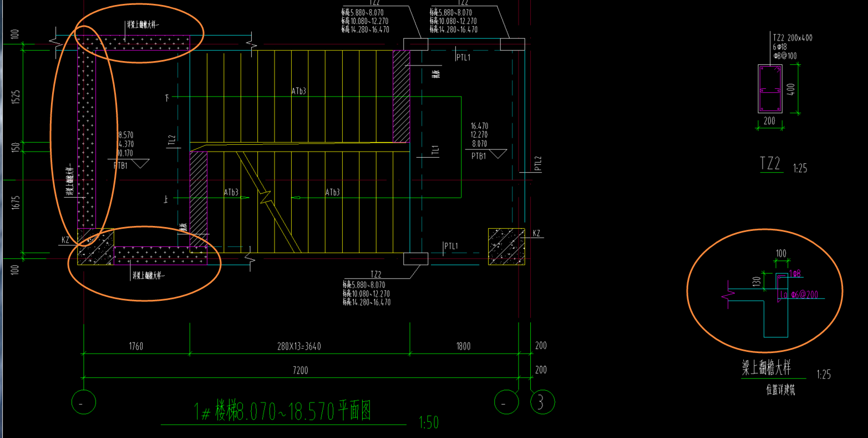Select standalone "16.470" elevation value
Screen dimensions: 868x438
click(479, 126)
